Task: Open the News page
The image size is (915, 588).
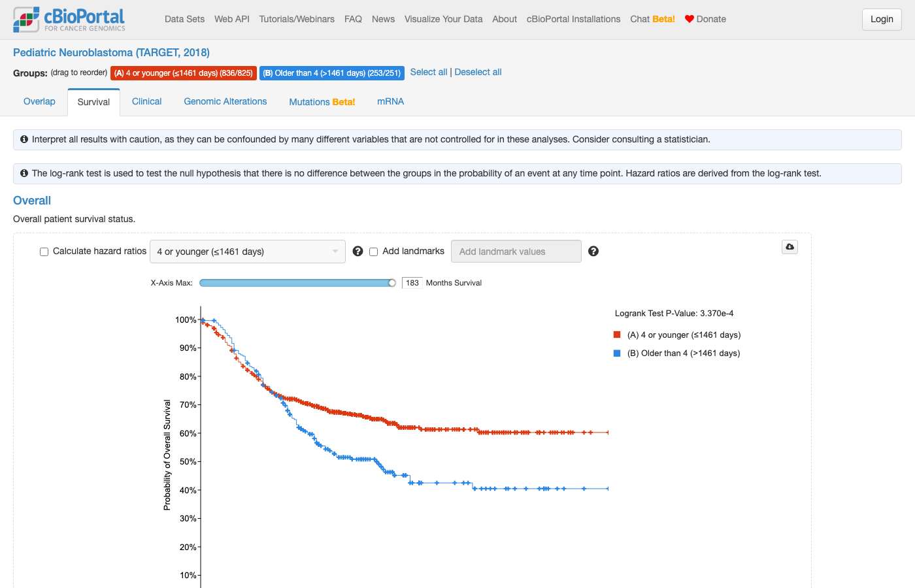Action: pos(383,19)
